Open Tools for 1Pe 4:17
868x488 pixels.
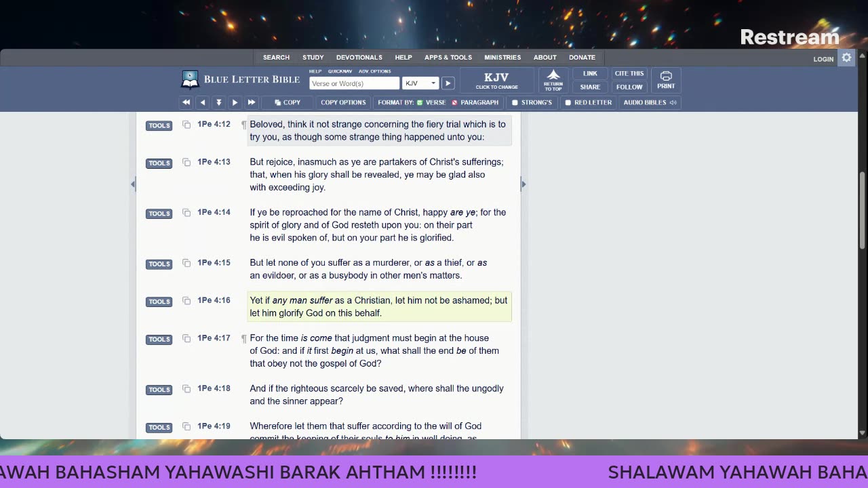coord(159,339)
